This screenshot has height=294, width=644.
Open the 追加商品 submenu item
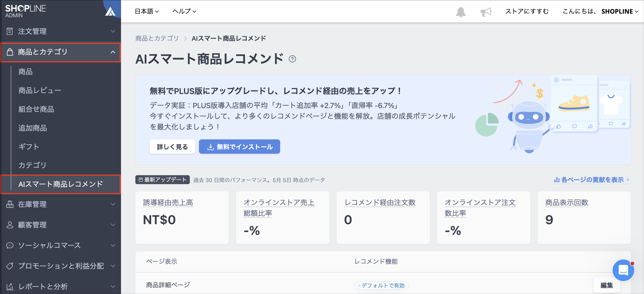[x=33, y=128]
